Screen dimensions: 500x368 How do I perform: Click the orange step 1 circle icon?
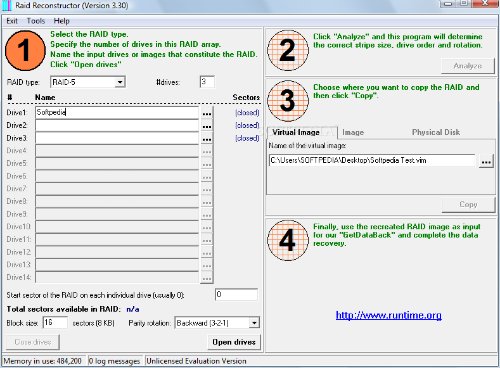point(25,50)
